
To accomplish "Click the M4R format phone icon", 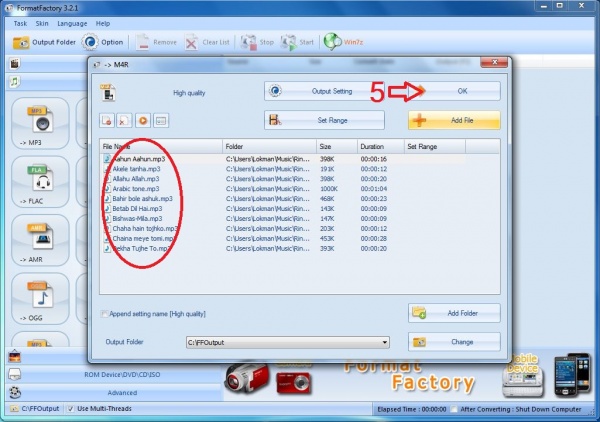I will click(x=108, y=93).
